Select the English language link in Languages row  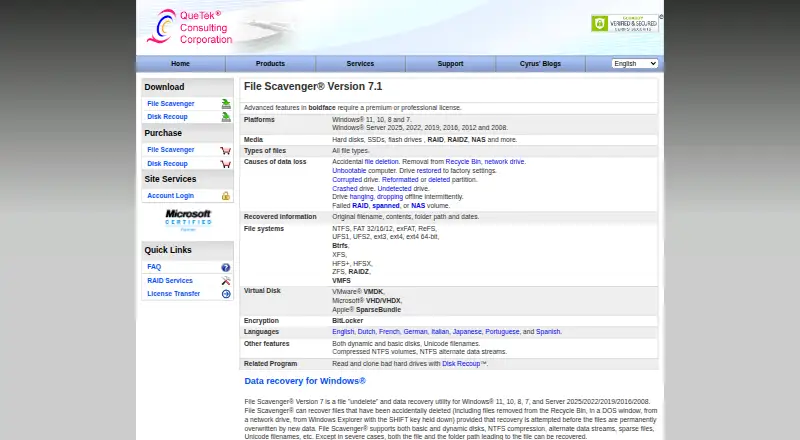click(343, 332)
